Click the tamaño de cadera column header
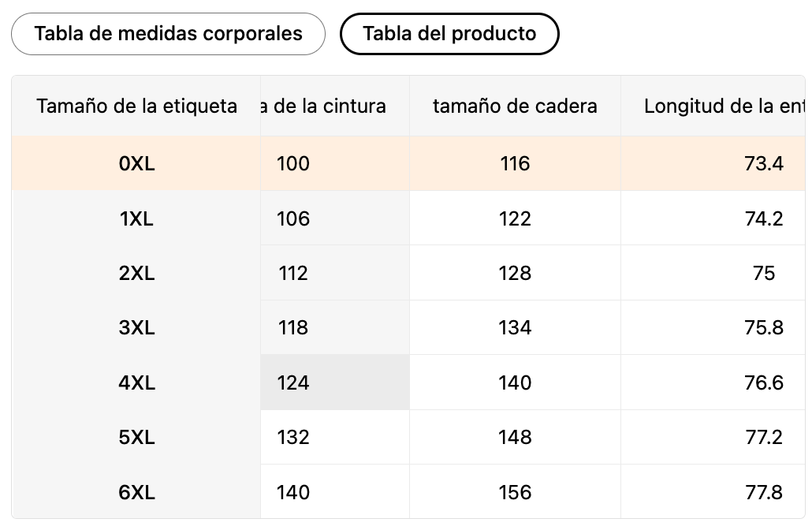 pos(515,106)
